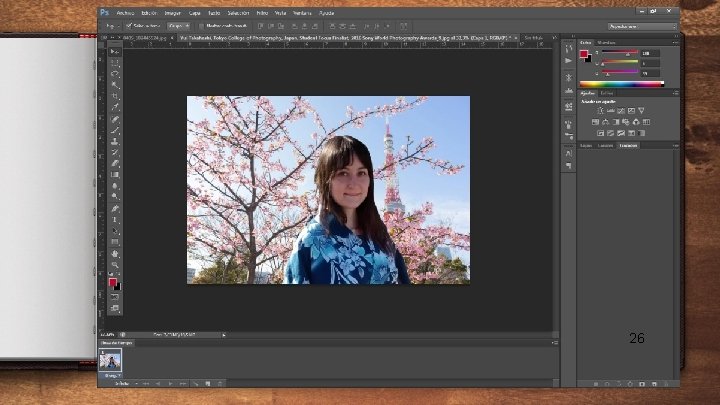Open the Ventana menu
This screenshot has width=720, height=405.
pyautogui.click(x=302, y=13)
